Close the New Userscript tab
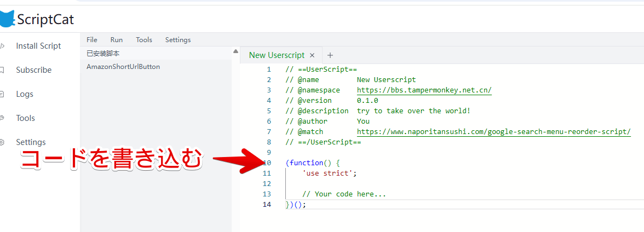 312,55
